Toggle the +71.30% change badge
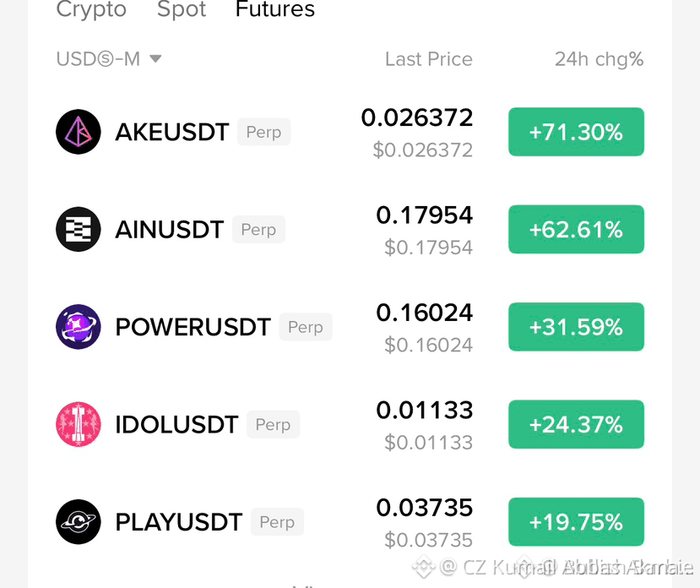The height and width of the screenshot is (588, 700). (576, 132)
